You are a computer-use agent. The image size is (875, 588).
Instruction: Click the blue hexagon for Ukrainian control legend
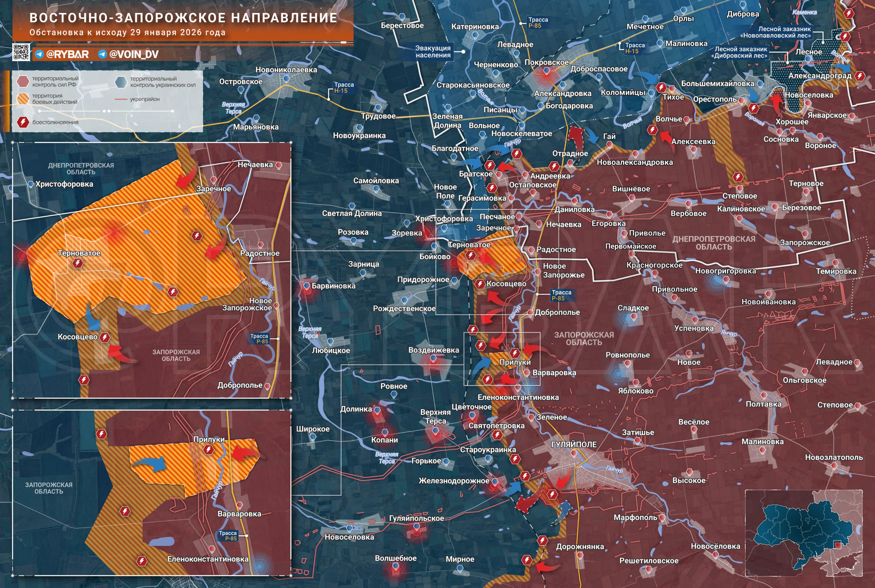point(121,82)
